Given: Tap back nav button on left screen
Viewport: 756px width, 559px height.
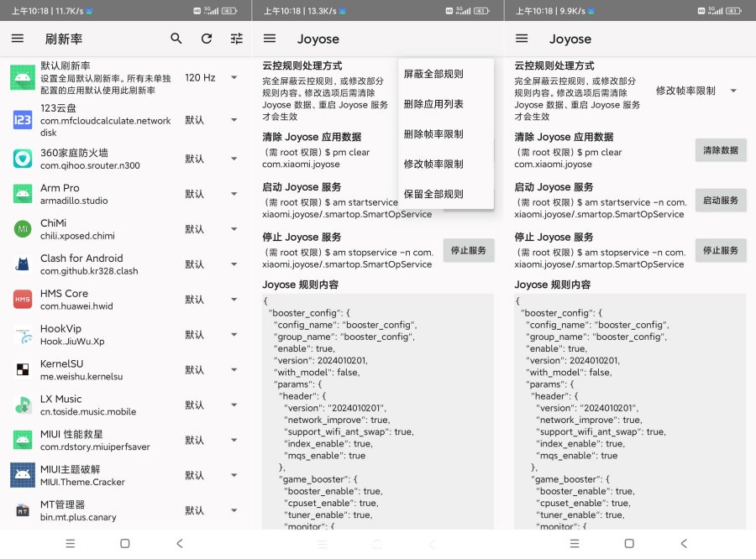Looking at the screenshot, I should coord(180,544).
